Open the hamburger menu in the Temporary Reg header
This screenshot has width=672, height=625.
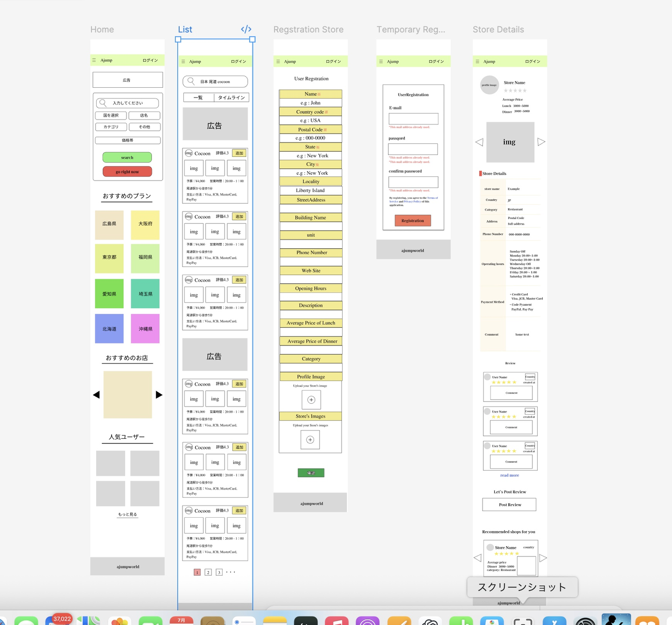click(381, 62)
